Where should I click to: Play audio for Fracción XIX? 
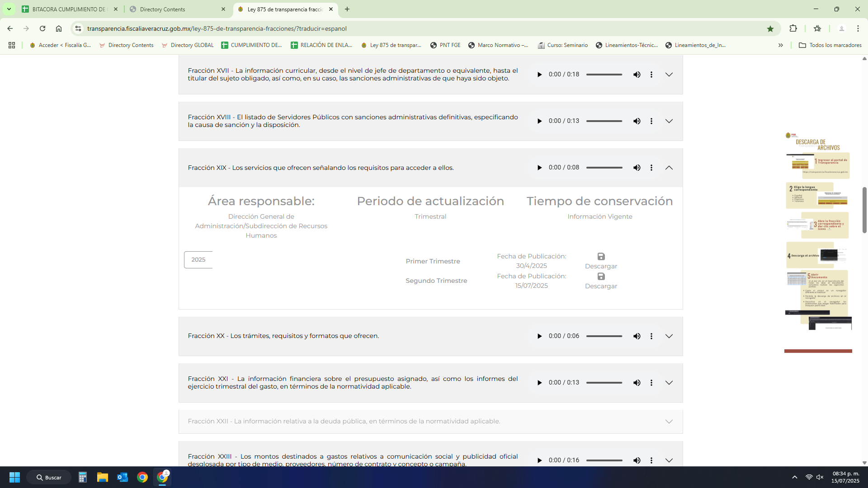pos(539,168)
